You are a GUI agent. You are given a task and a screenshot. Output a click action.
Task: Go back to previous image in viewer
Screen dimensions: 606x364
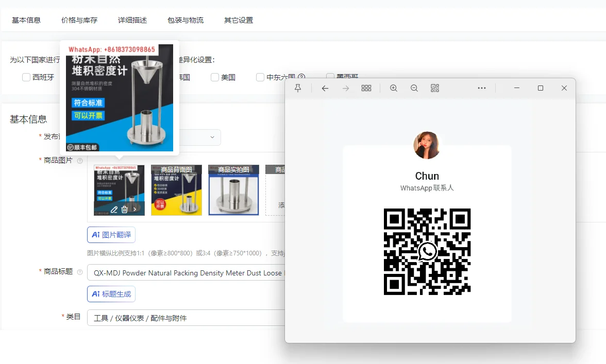point(325,88)
